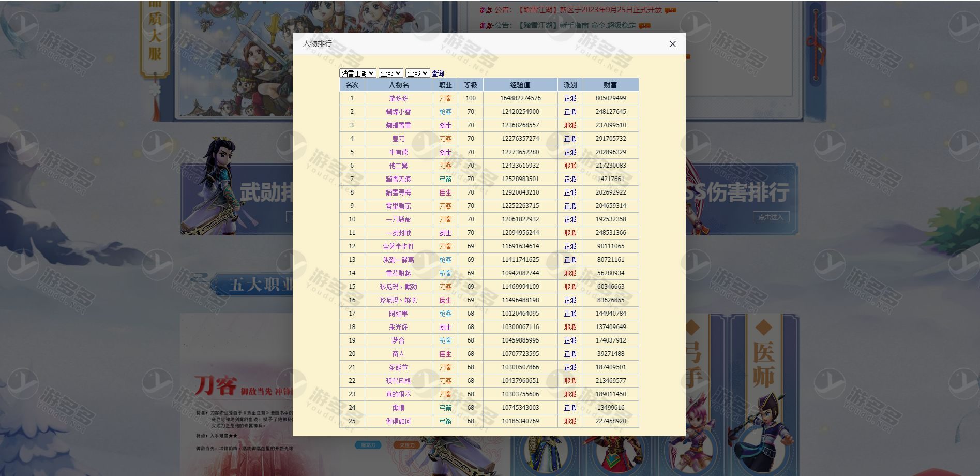Viewport: 980px width, 476px height.
Task: Click the 点击进入 button on BOSS伤害排行
Action: [770, 217]
